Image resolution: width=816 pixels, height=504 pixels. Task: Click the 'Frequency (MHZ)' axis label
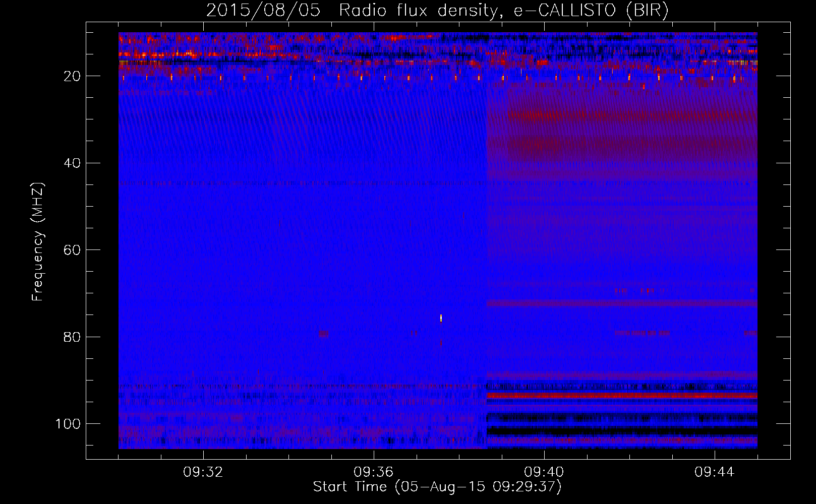pos(38,241)
